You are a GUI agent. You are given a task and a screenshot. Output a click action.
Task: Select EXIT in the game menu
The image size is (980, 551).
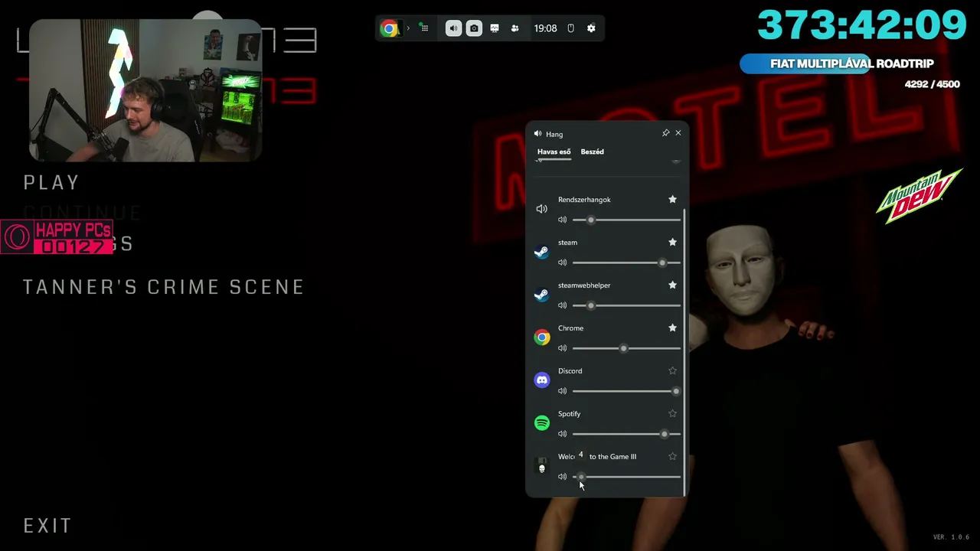click(47, 526)
